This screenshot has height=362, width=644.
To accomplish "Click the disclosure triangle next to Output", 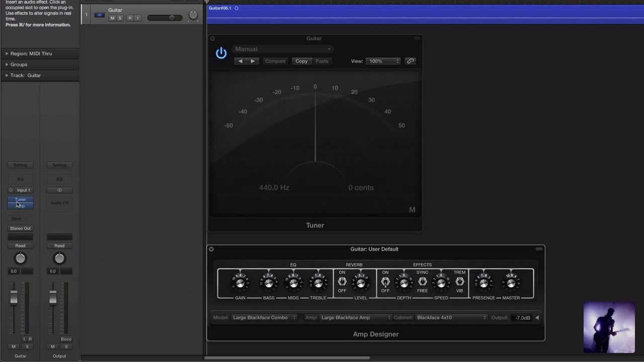I will click(537, 318).
